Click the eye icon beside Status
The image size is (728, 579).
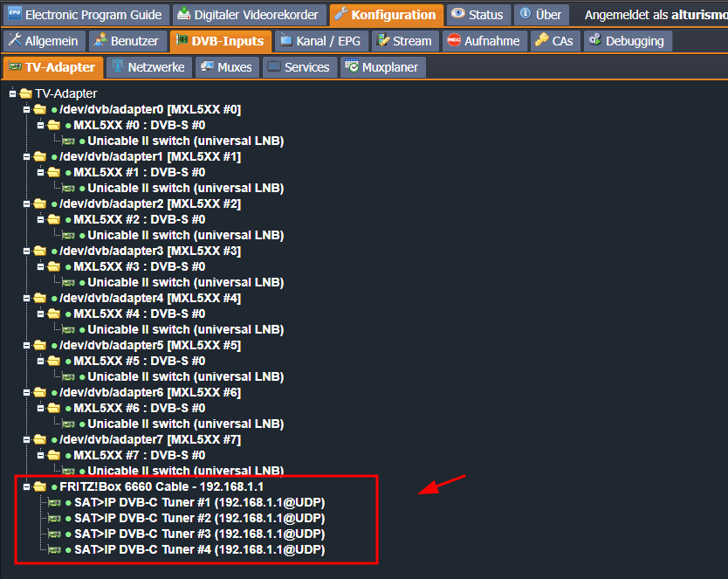coord(457,13)
